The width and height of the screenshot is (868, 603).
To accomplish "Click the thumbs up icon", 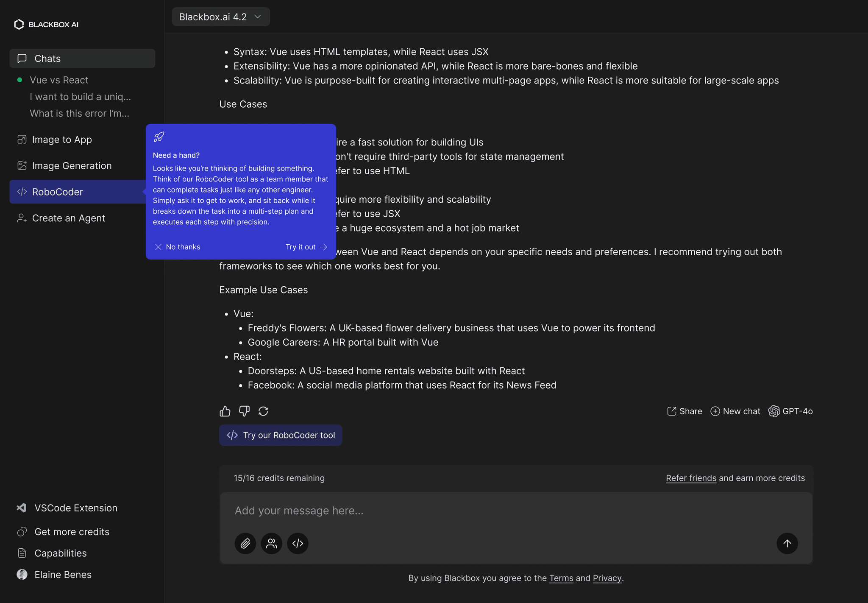I will 225,411.
